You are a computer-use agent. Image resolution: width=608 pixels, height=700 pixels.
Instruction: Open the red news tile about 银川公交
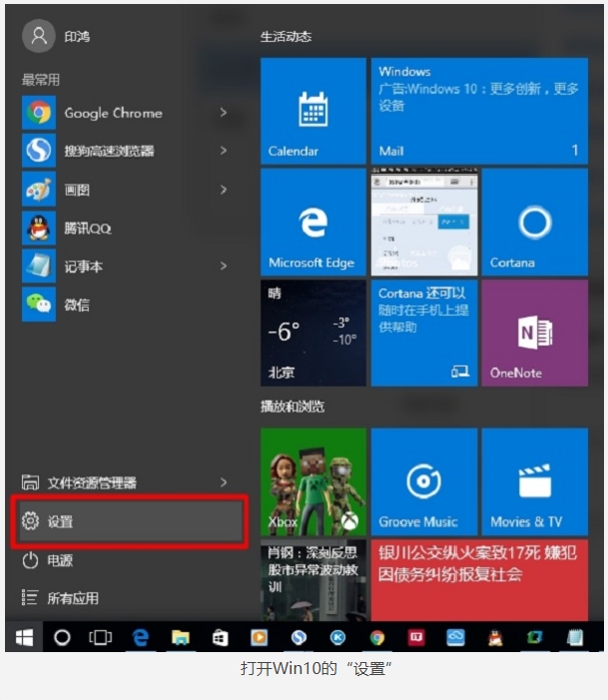click(x=479, y=580)
